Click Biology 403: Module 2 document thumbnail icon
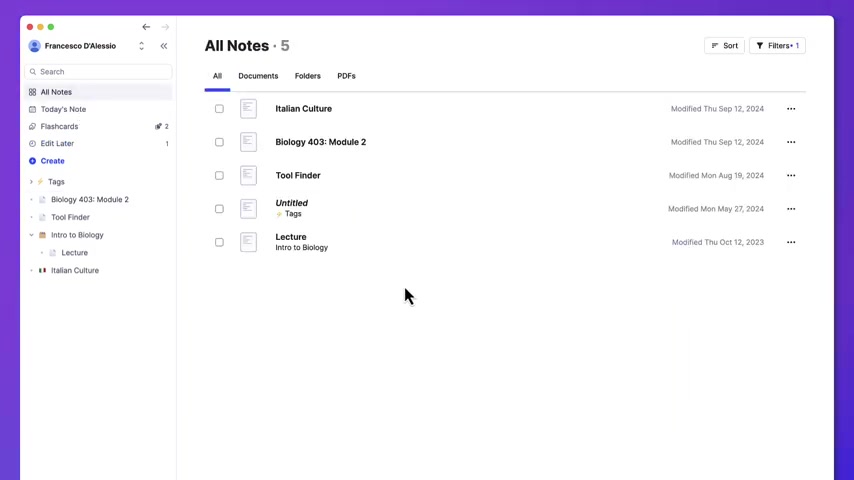The width and height of the screenshot is (854, 480). pos(248,142)
